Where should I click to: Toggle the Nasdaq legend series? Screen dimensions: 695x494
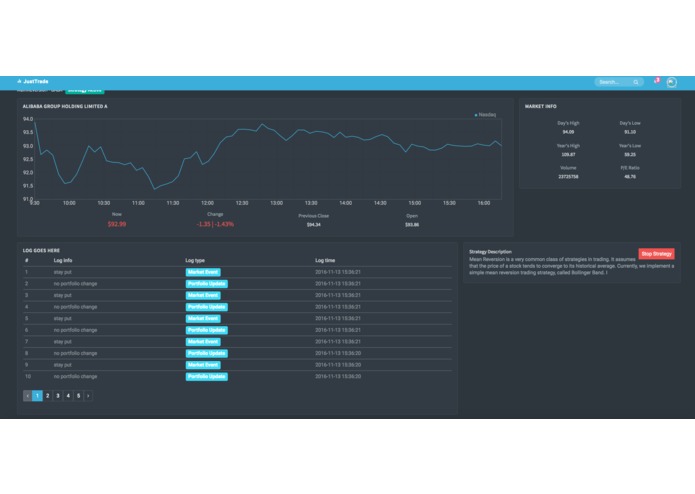click(485, 115)
